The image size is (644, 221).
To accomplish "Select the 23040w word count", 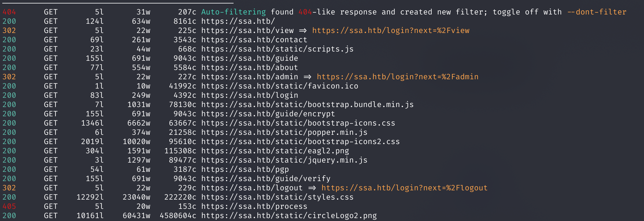I will coord(136,197).
